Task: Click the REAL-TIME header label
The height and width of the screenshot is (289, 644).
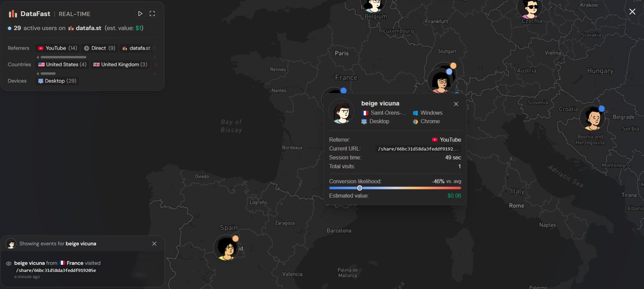Action: point(75,14)
